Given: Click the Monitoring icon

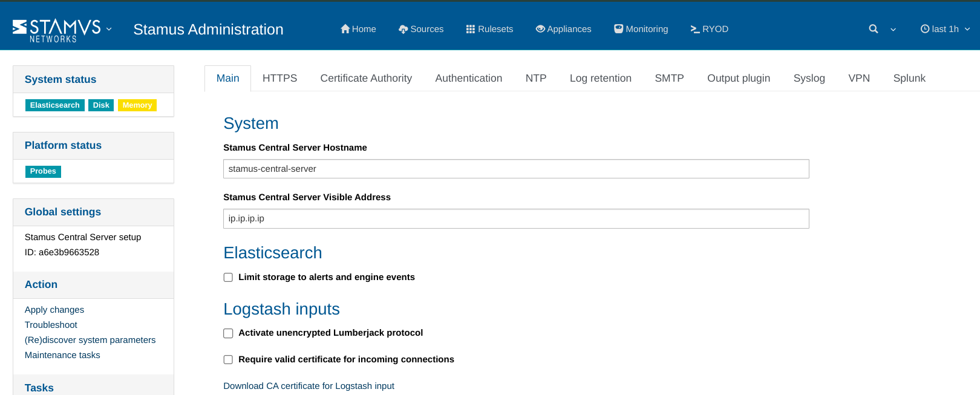Looking at the screenshot, I should pos(619,29).
